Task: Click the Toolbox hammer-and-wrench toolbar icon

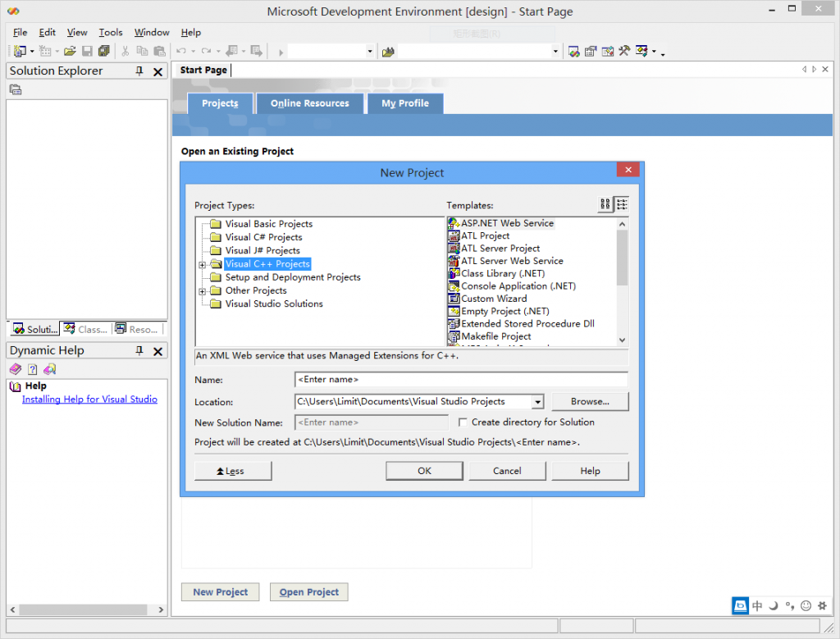Action: pos(623,50)
